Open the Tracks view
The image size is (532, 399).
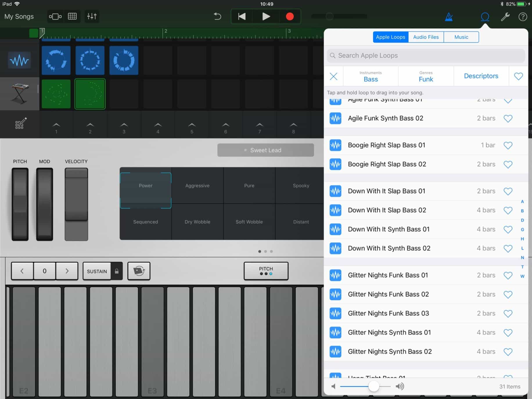pos(72,16)
